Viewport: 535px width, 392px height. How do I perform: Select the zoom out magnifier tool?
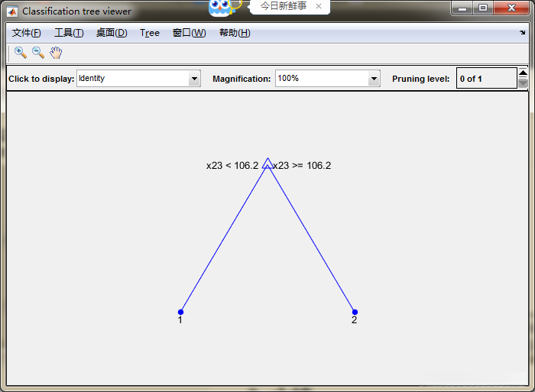click(x=38, y=53)
